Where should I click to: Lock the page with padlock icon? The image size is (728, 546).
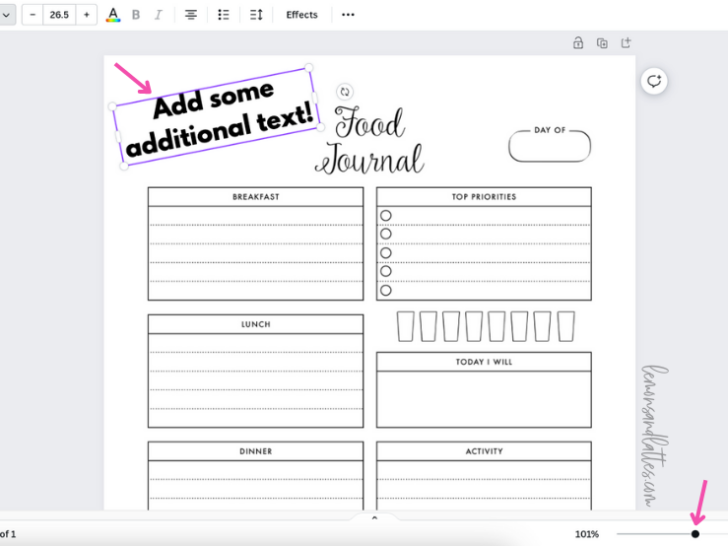pos(578,43)
